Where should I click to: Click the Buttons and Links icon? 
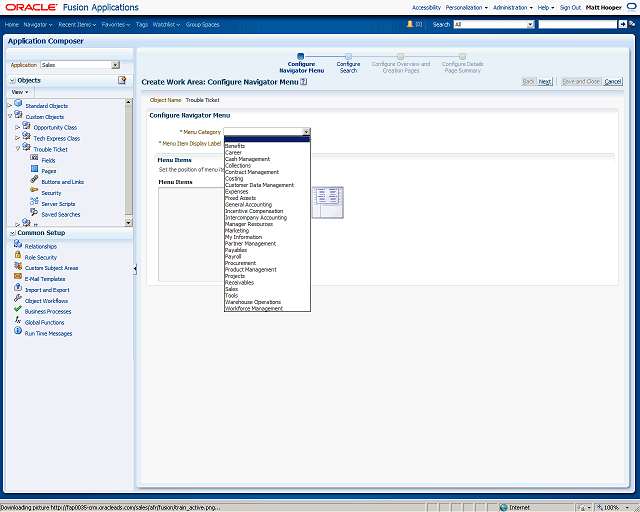[x=34, y=179]
